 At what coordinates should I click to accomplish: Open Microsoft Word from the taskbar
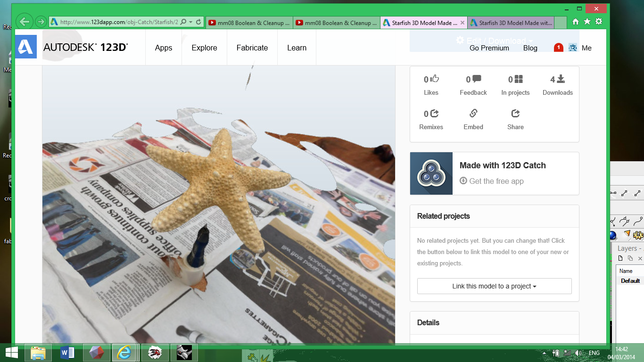(x=67, y=353)
